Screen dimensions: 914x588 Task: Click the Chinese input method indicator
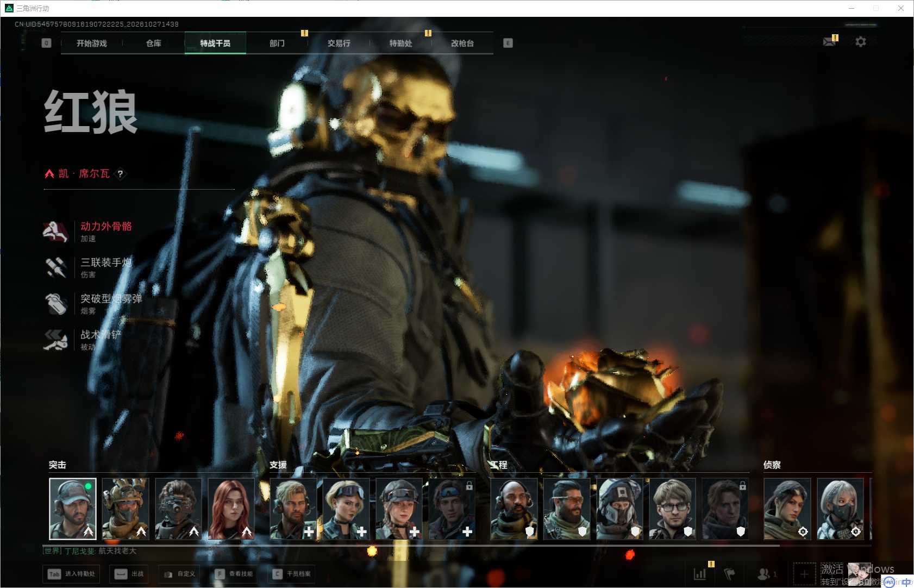906,582
